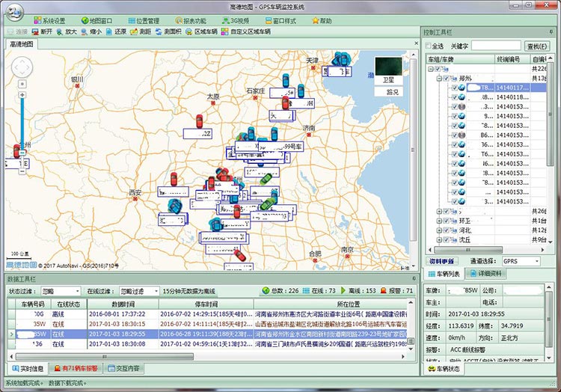Click the 区域车辆 toolbar tool
The width and height of the screenshot is (561, 392).
pyautogui.click(x=201, y=32)
